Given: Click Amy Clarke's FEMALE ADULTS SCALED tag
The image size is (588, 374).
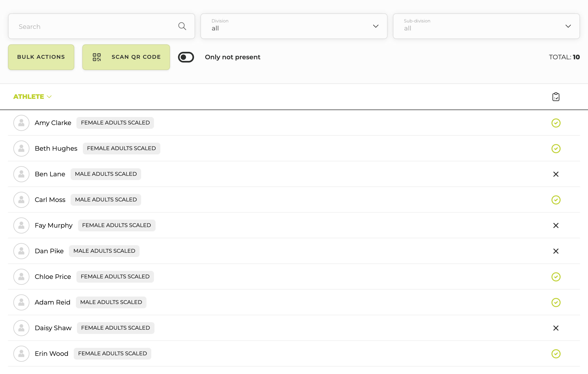Looking at the screenshot, I should coord(115,123).
